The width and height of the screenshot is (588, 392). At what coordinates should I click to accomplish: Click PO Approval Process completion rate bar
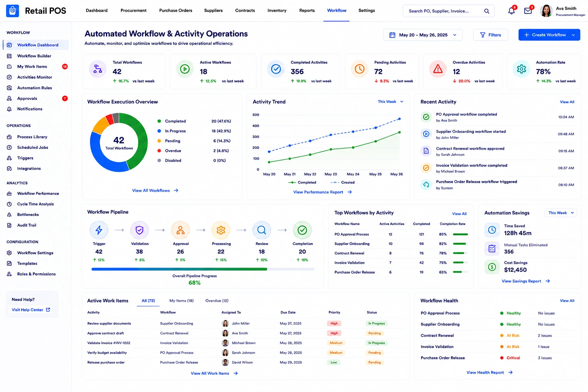coord(460,234)
